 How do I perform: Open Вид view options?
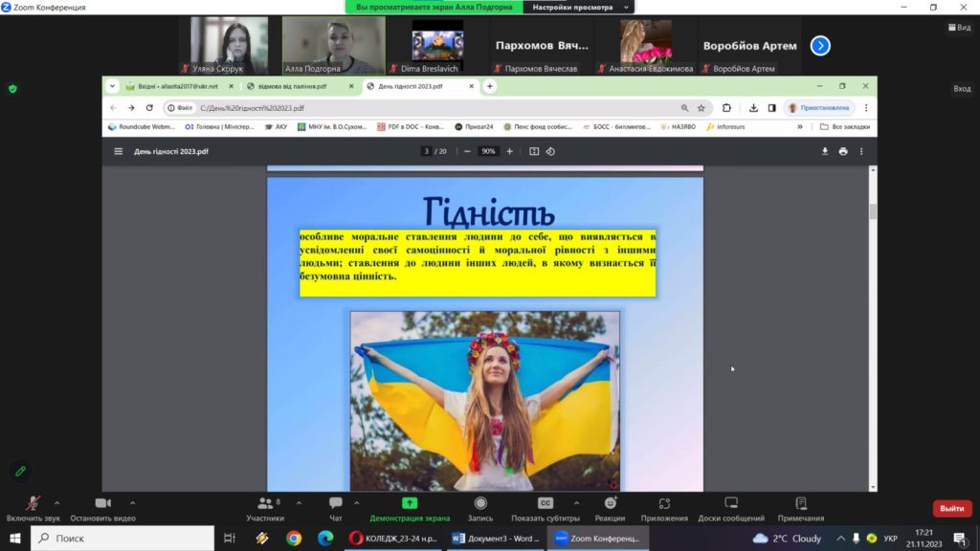click(959, 28)
